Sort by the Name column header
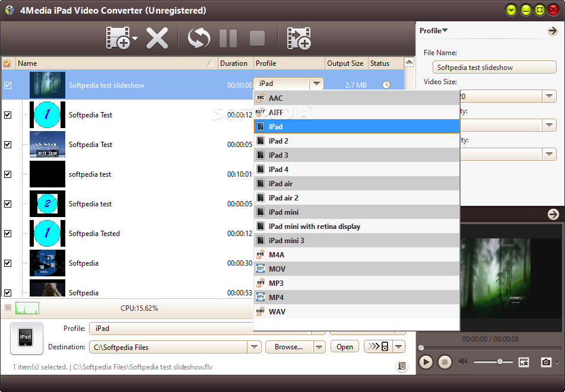Viewport: 565px width, 392px height. (116, 63)
